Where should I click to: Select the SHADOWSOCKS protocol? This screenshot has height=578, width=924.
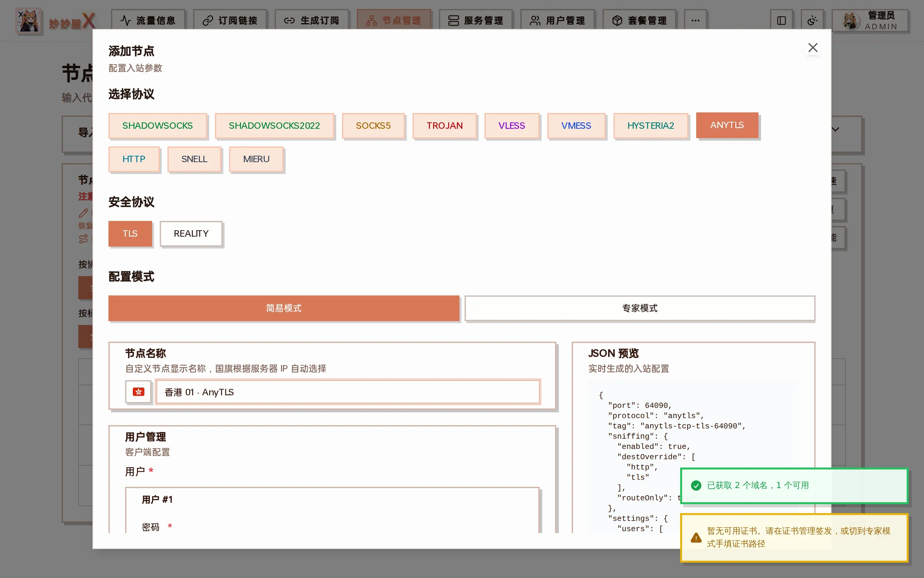pos(157,125)
